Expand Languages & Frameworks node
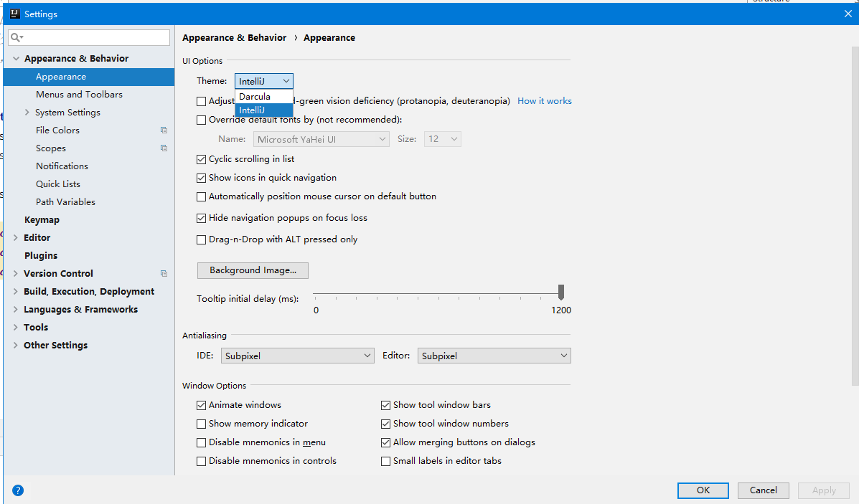The width and height of the screenshot is (859, 504). pos(15,309)
